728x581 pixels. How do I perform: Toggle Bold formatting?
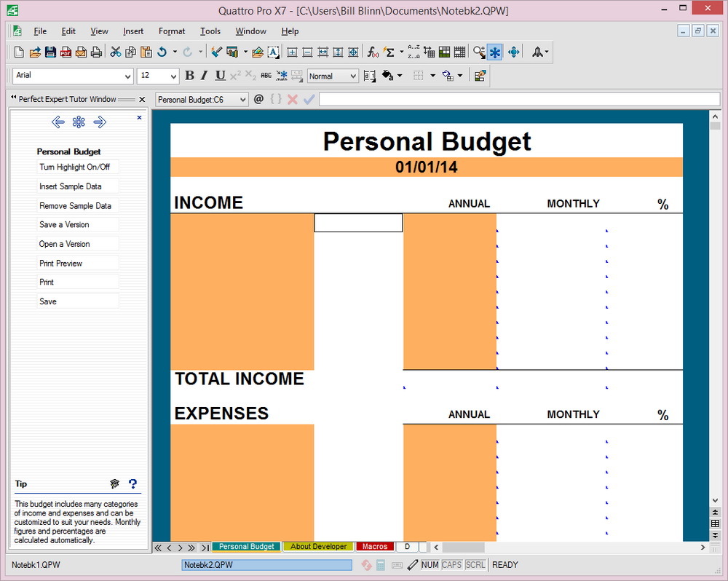pyautogui.click(x=189, y=76)
